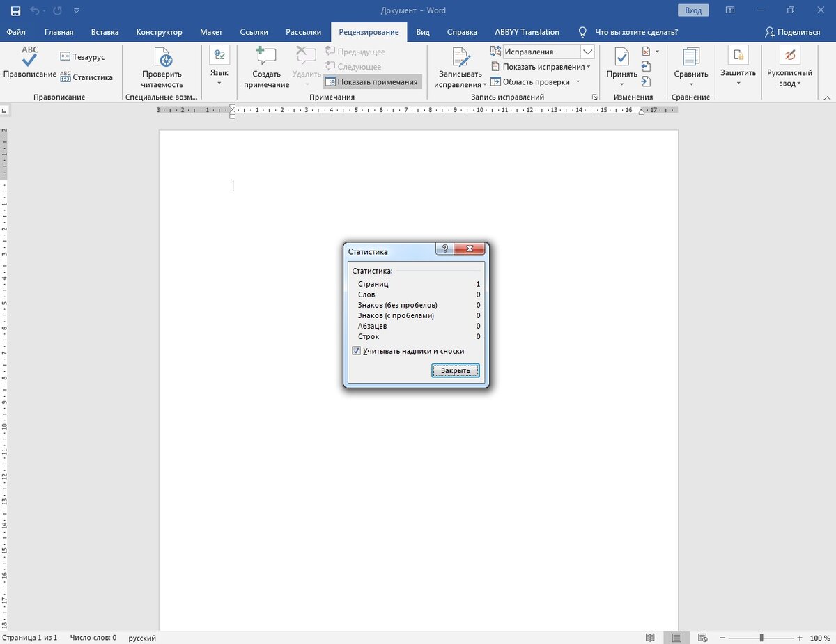This screenshot has width=836, height=644.
Task: Go to Следующее comment
Action: [353, 67]
